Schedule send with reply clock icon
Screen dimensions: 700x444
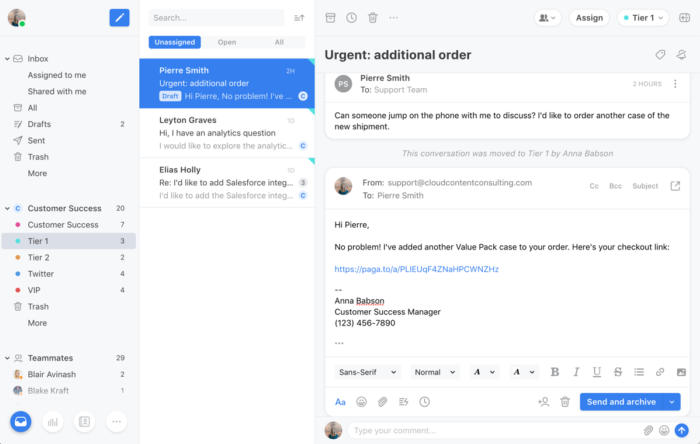pos(425,402)
